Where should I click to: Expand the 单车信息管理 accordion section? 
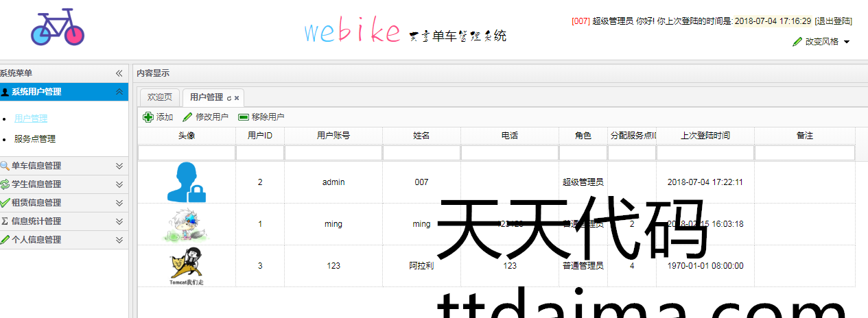coord(119,166)
